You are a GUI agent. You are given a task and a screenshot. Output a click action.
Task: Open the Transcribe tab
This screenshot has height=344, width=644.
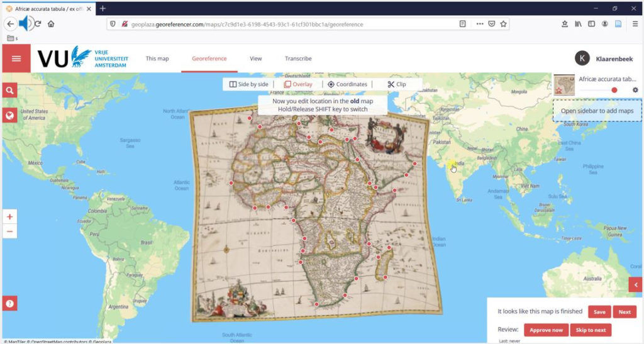click(298, 58)
